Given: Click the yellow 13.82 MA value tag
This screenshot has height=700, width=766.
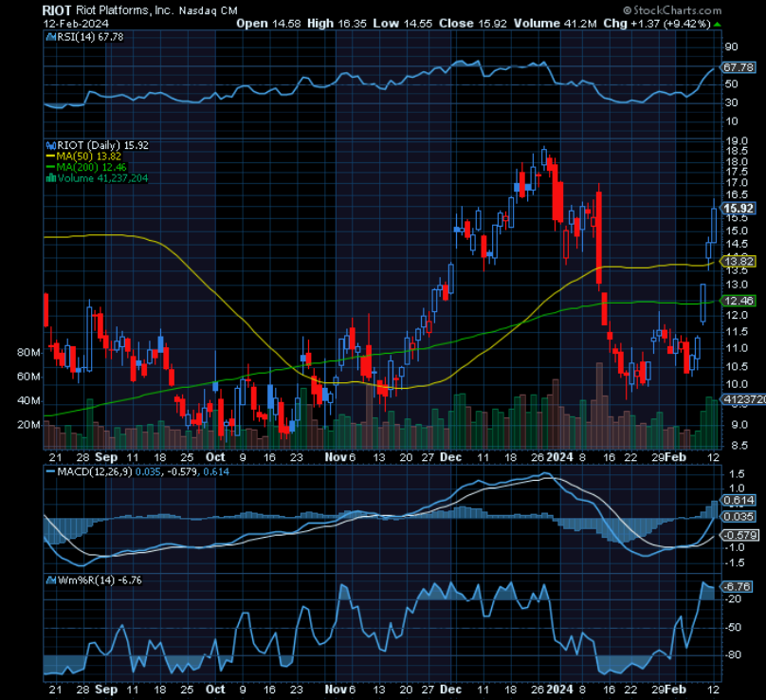Looking at the screenshot, I should tap(739, 261).
